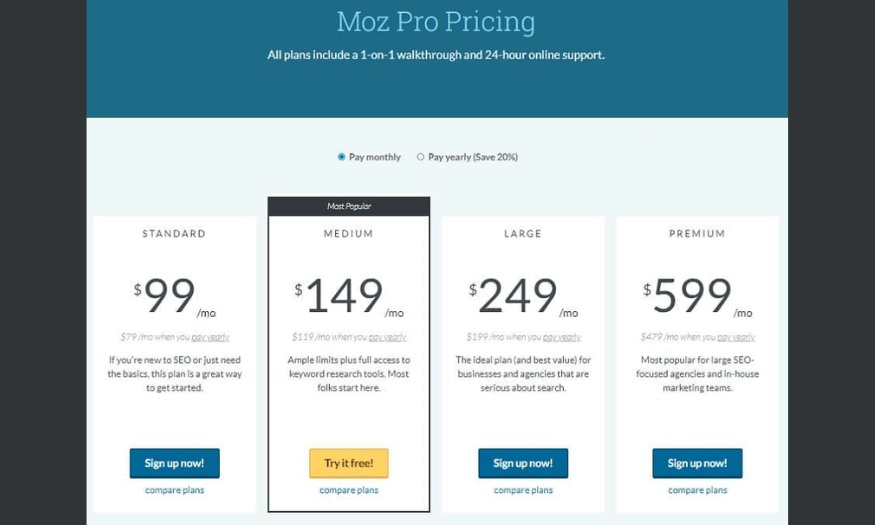Click the $599 /mo Premium price
The height and width of the screenshot is (525, 875).
[698, 296]
